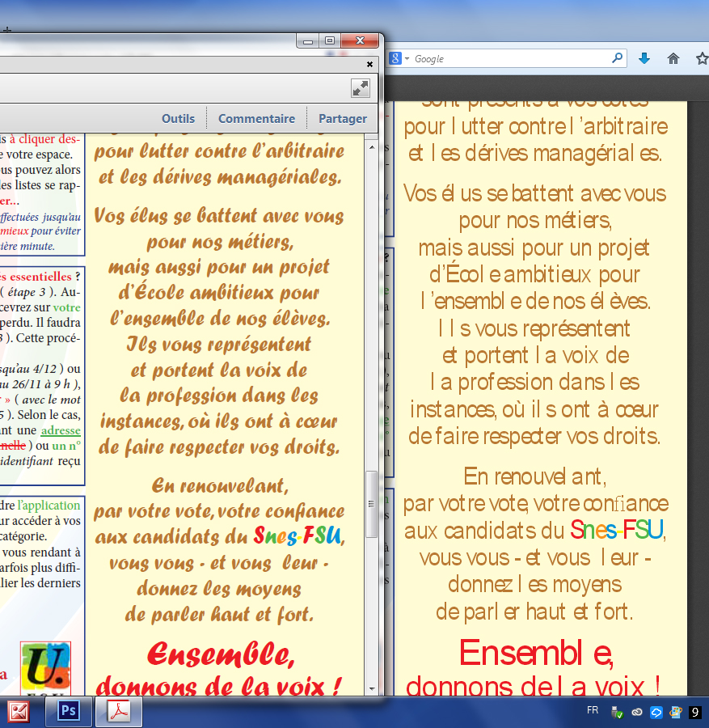Open the Partager pane

tap(343, 118)
